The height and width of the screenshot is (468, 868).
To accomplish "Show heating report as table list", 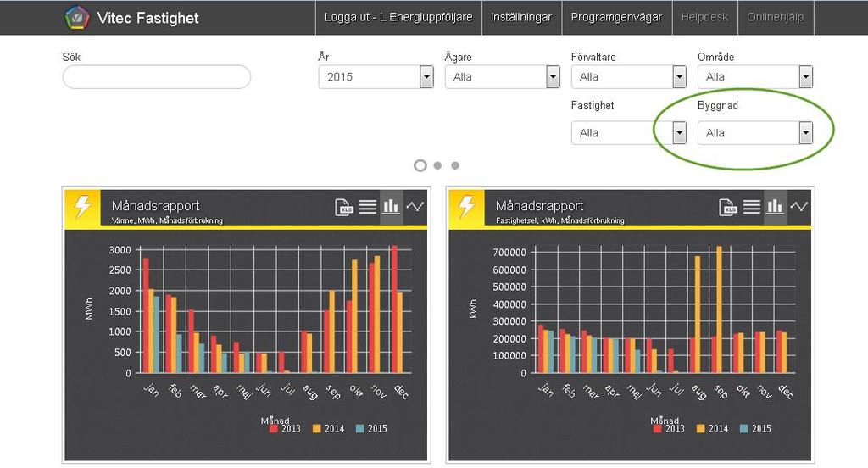I will coord(368,207).
